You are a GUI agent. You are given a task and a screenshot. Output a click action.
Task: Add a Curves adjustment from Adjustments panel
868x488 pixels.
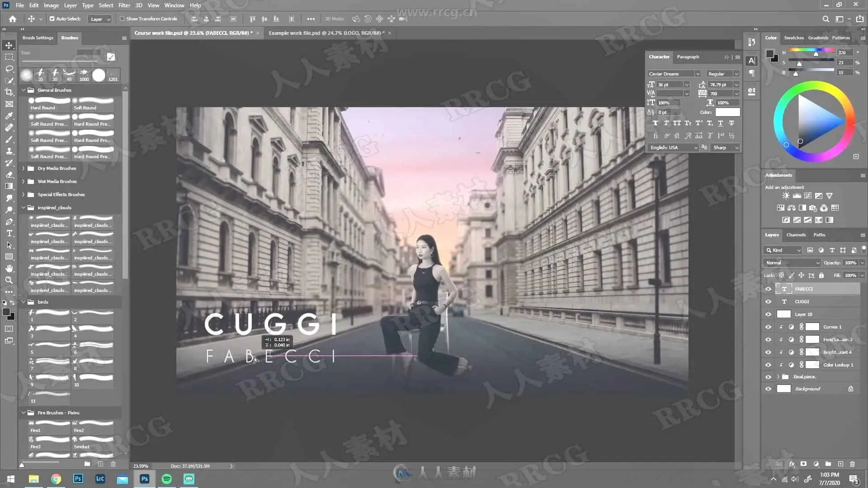click(808, 196)
